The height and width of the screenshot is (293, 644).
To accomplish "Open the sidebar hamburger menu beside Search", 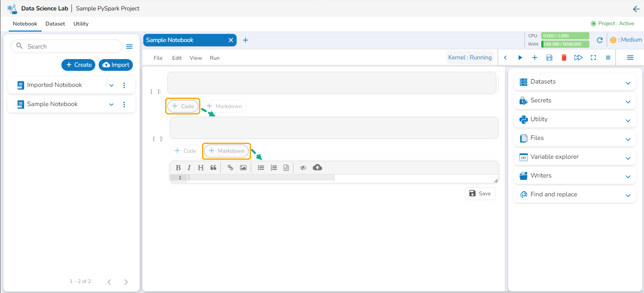I will tap(129, 47).
